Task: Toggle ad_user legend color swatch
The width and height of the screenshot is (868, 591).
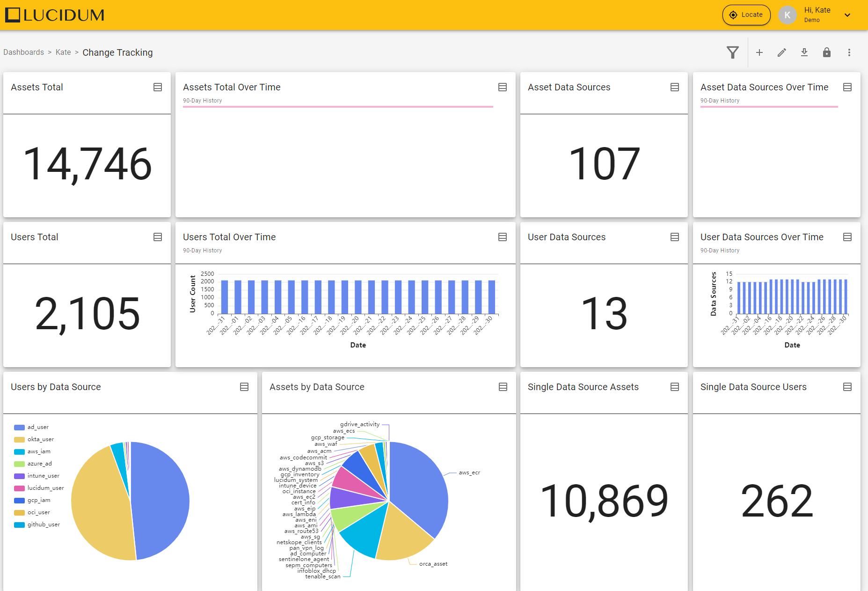Action: (x=19, y=427)
